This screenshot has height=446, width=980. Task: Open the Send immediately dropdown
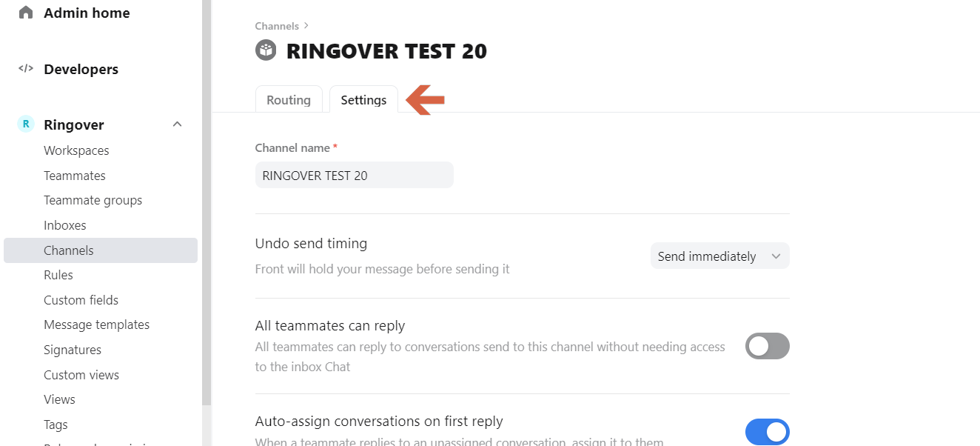(719, 256)
